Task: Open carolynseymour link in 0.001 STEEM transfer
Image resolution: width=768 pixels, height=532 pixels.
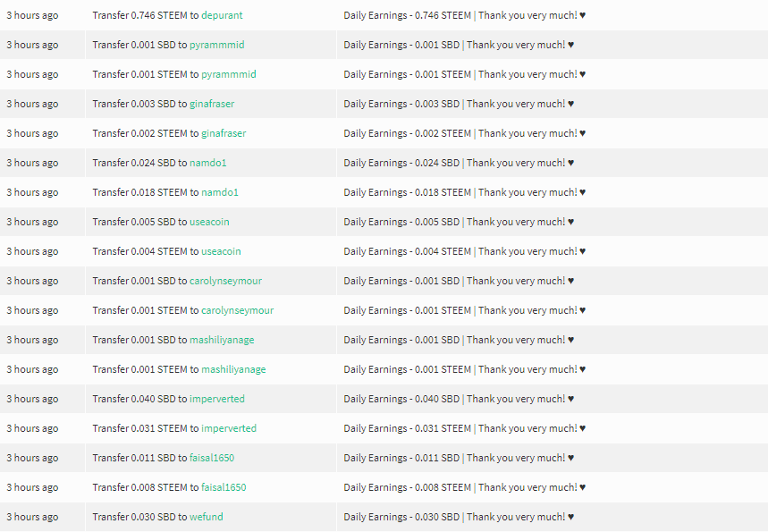Action: [x=238, y=310]
